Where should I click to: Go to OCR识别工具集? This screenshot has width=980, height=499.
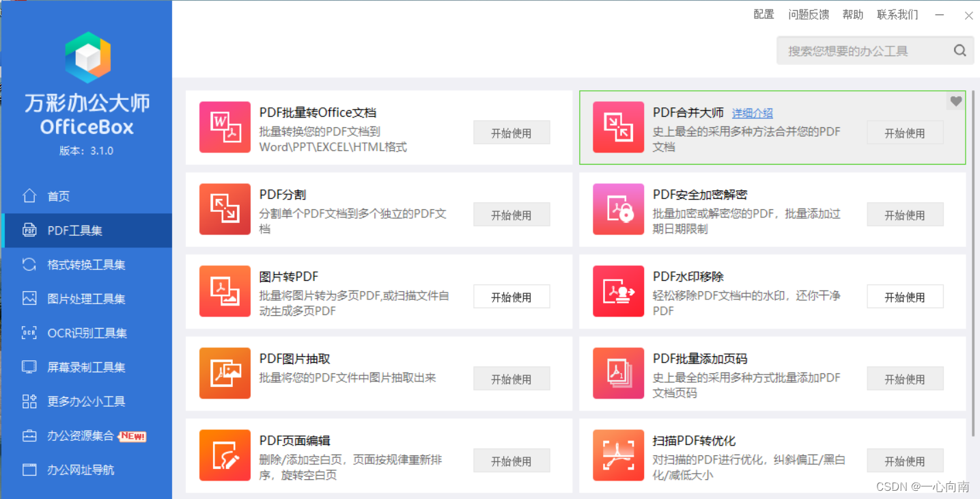tap(86, 333)
